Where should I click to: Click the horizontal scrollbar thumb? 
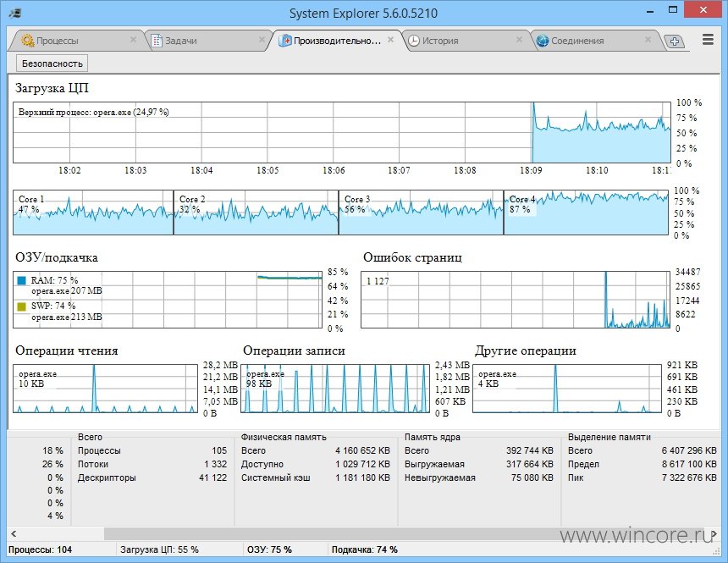click(404, 533)
